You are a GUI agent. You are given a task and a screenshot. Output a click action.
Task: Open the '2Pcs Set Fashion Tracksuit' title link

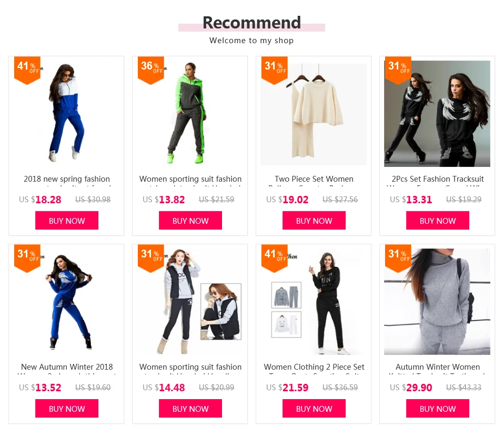click(x=438, y=179)
